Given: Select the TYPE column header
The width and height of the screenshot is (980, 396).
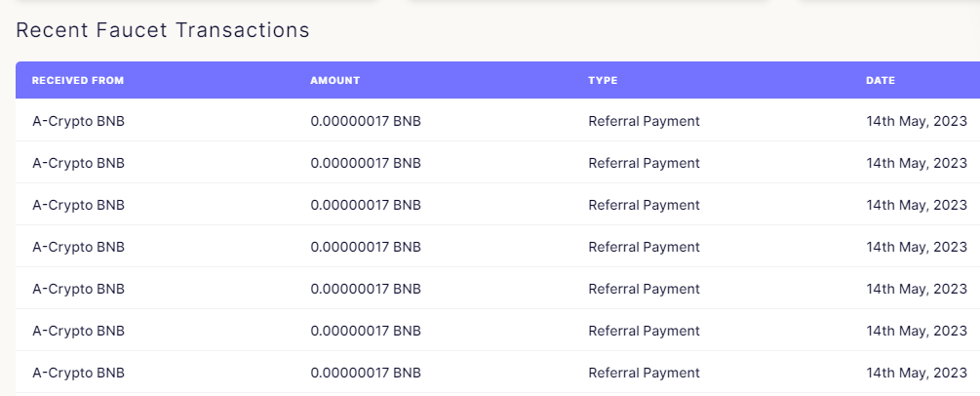Looking at the screenshot, I should pyautogui.click(x=603, y=80).
